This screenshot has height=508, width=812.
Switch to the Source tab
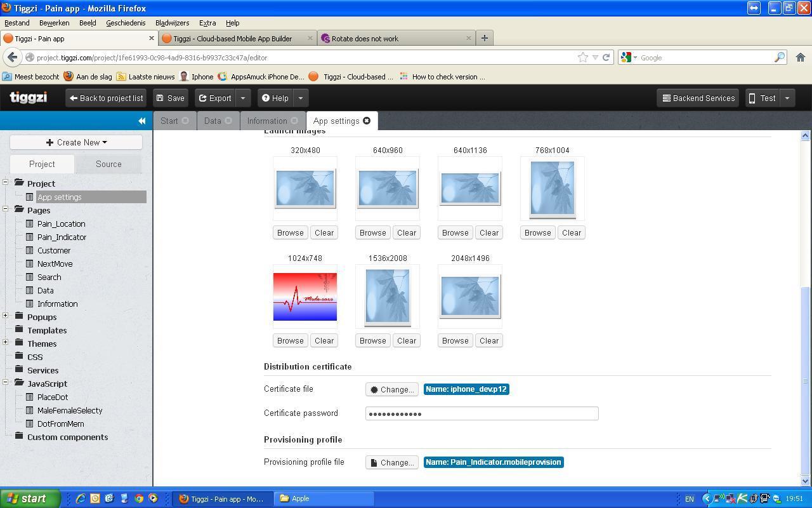click(x=108, y=164)
